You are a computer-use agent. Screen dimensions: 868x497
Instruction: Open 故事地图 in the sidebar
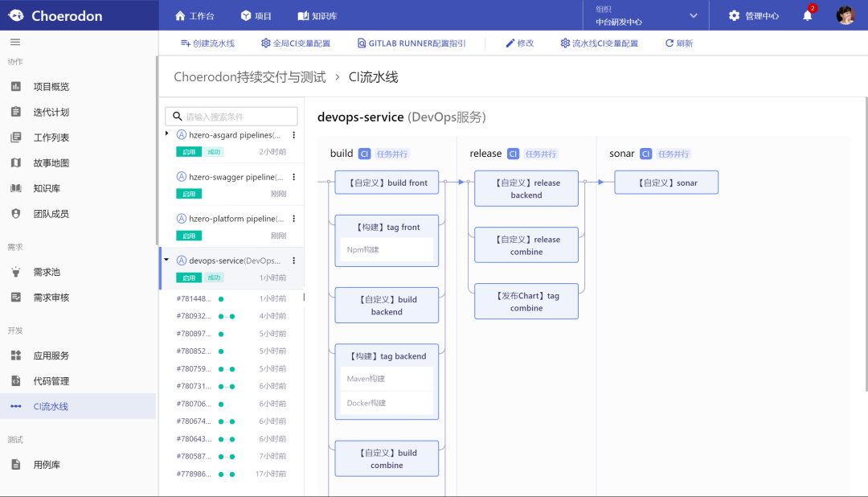point(51,163)
